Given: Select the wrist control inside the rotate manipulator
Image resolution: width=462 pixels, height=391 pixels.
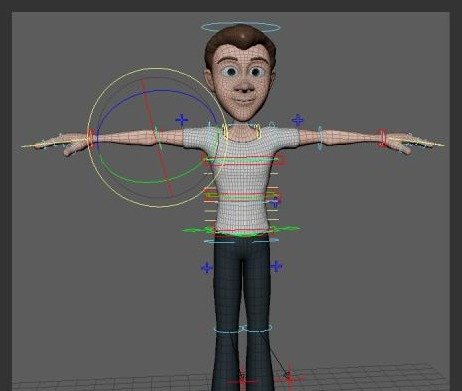Looking at the screenshot, I should [x=91, y=138].
